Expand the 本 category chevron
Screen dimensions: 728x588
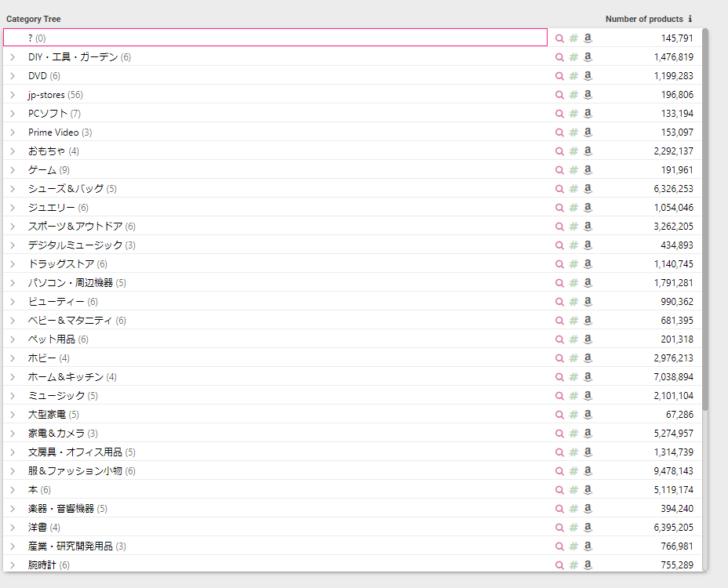13,490
